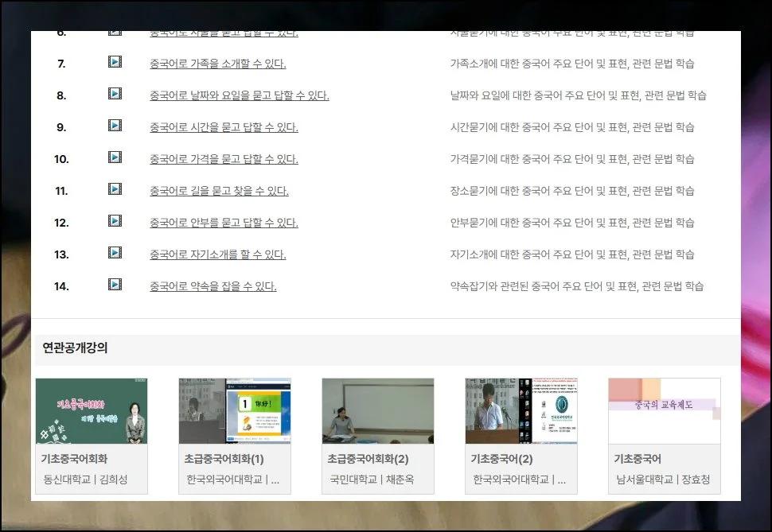Open link 중국어로 약속을 잡을 수 있다
Viewport: 772px width, 532px height.
[x=212, y=286]
